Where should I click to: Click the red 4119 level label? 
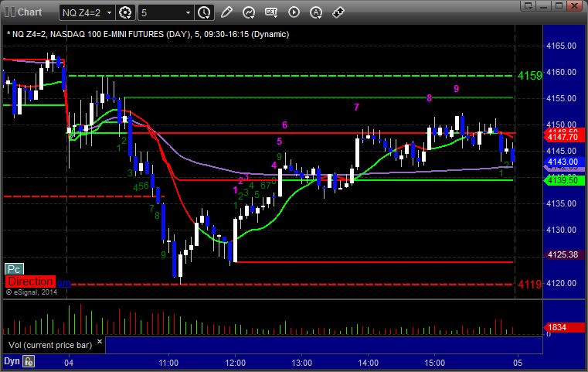coord(529,284)
